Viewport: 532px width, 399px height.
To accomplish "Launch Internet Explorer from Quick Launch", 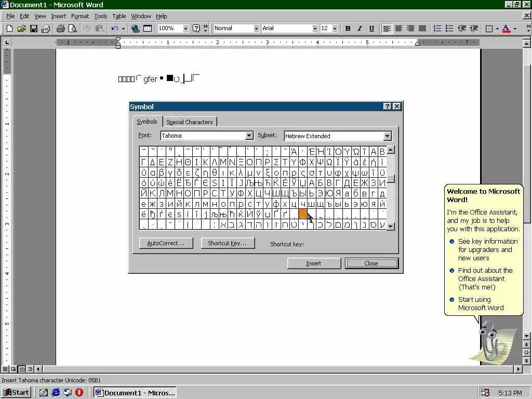I will point(56,393).
